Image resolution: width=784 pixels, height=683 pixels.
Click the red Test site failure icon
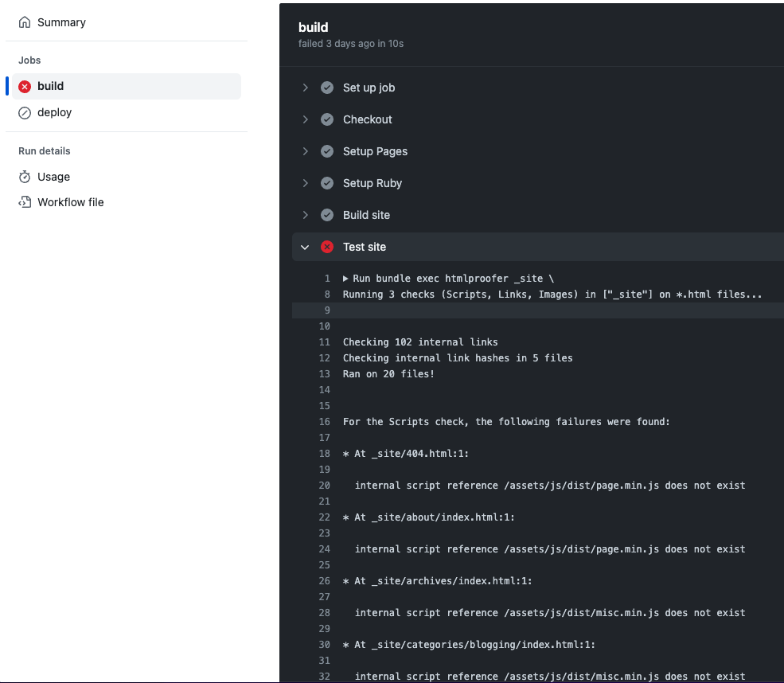[327, 247]
